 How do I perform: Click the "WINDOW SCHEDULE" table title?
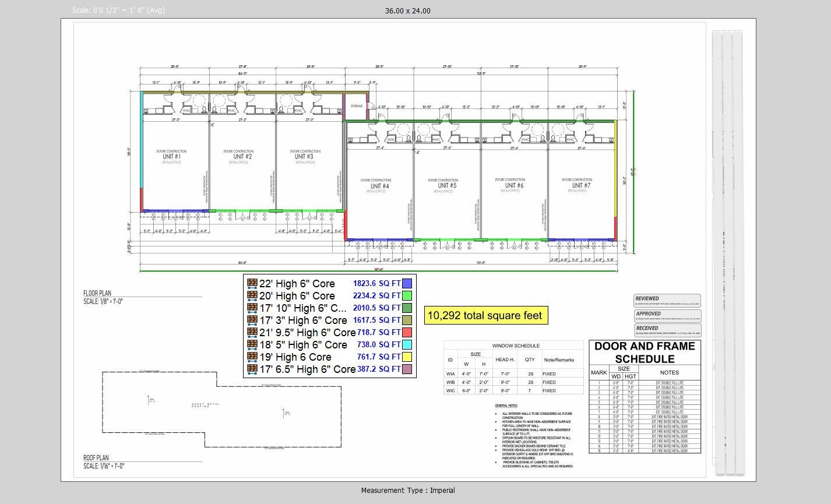(516, 346)
